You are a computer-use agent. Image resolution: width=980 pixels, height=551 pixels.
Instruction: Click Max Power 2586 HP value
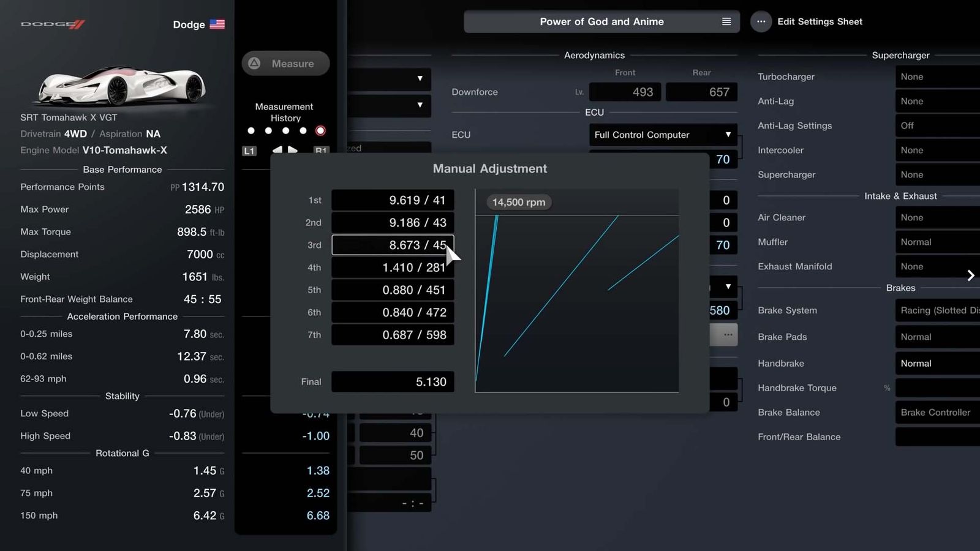pos(205,209)
